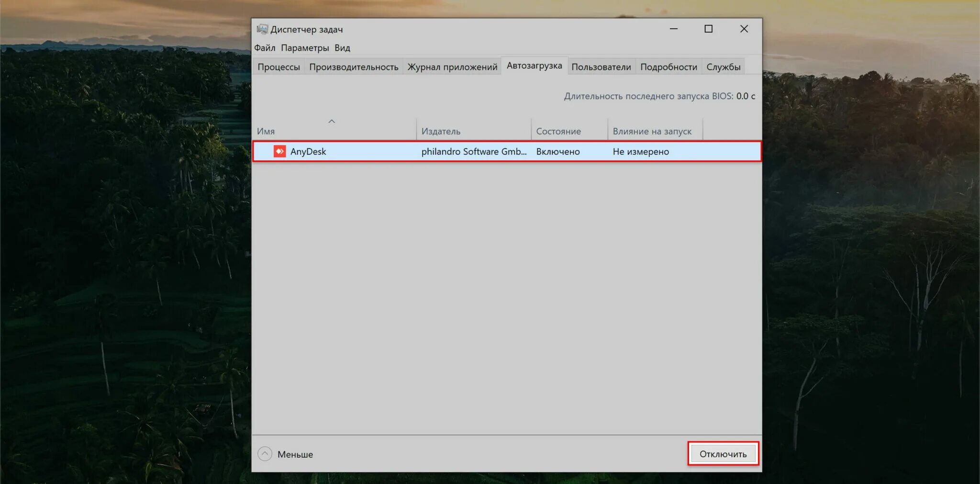Collapse view with the Меньше arrow icon
Viewport: 980px width, 484px height.
pyautogui.click(x=265, y=453)
